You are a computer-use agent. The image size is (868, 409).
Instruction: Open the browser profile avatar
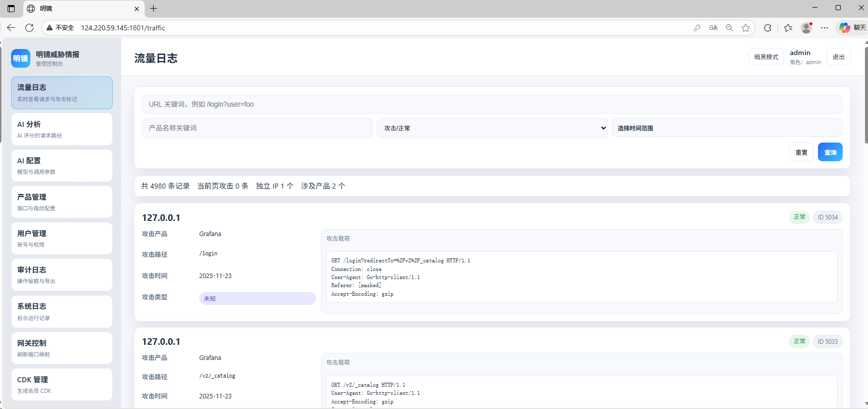click(806, 28)
